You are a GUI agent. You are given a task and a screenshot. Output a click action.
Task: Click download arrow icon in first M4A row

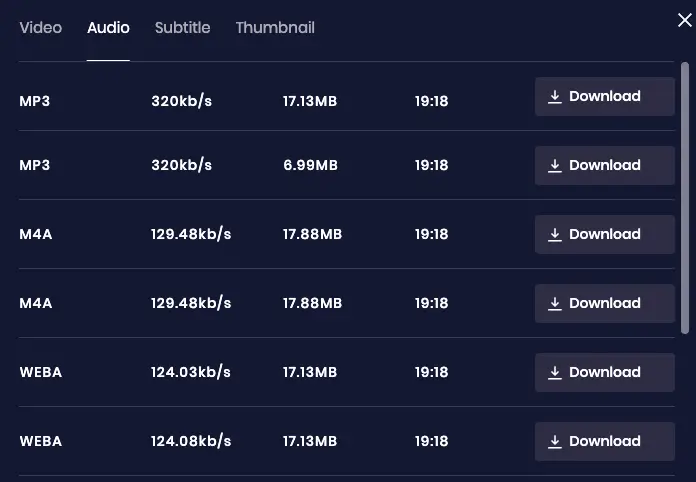click(x=555, y=235)
